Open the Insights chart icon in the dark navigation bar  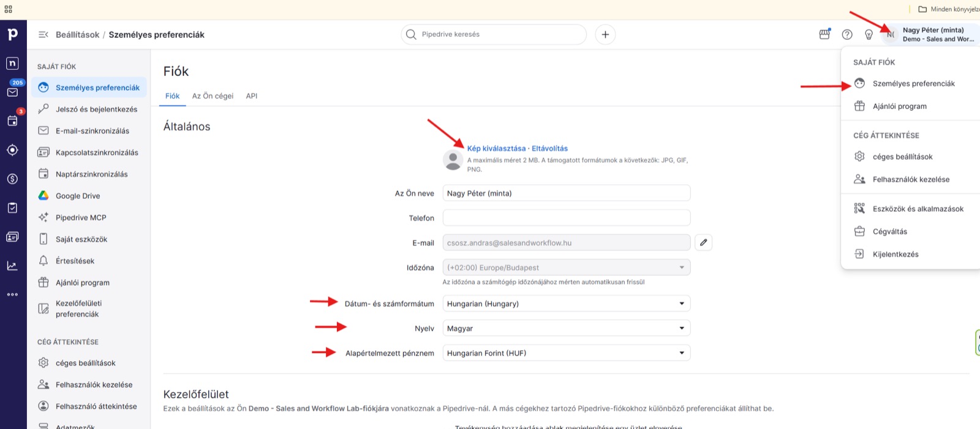click(x=12, y=266)
